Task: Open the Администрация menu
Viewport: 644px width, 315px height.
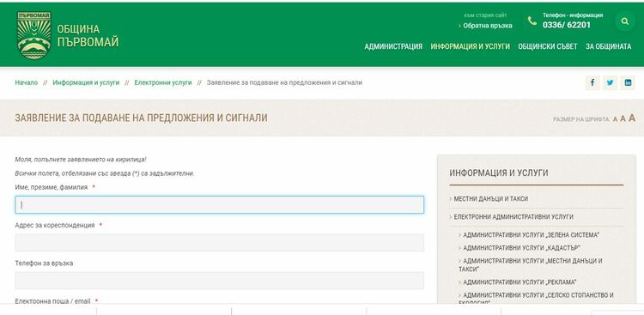Action: (x=393, y=46)
